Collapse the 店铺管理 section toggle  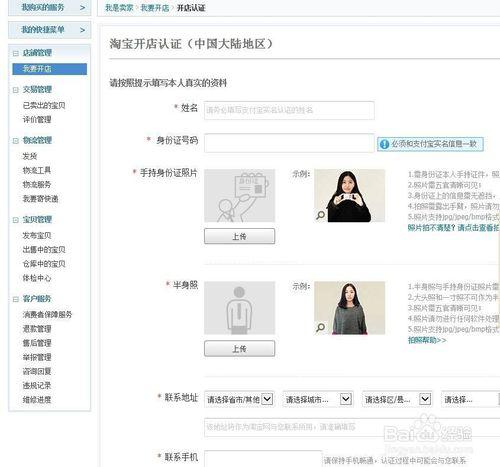16,53
